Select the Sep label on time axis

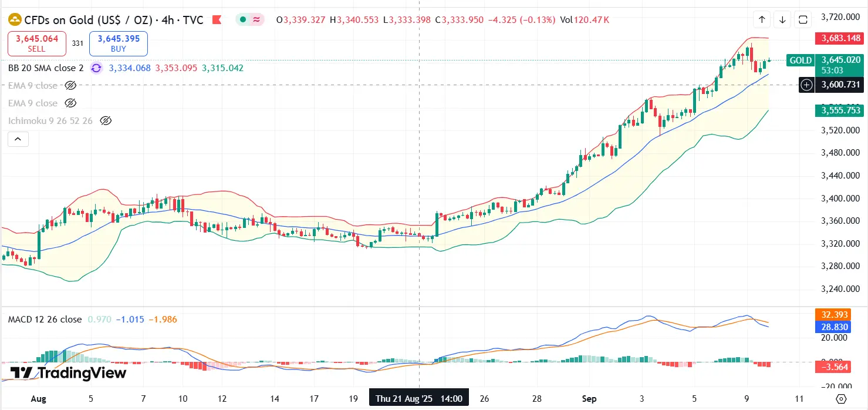[589, 398]
